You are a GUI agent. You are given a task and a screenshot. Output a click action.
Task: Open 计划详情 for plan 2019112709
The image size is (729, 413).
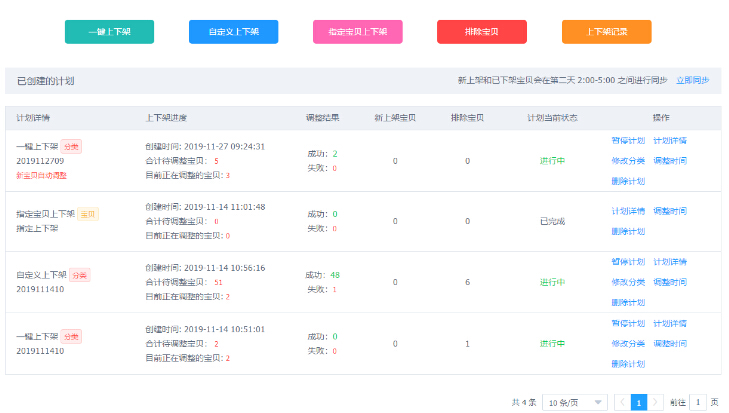click(x=669, y=140)
